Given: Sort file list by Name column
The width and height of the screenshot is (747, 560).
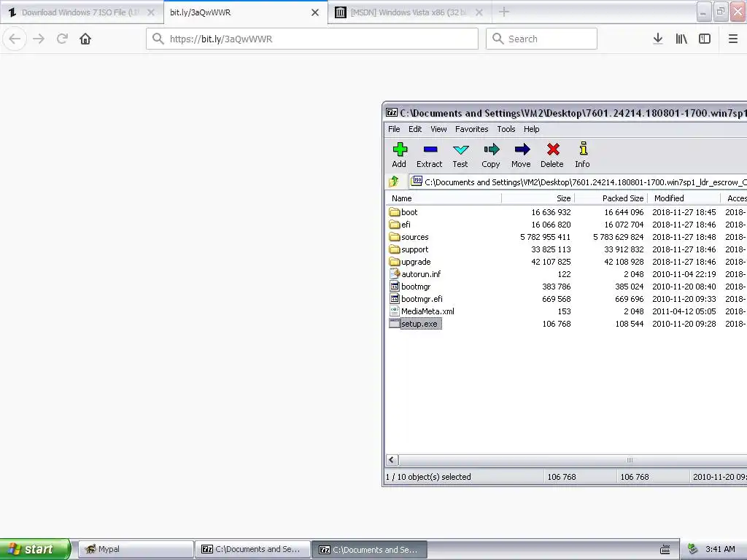Looking at the screenshot, I should click(x=443, y=198).
